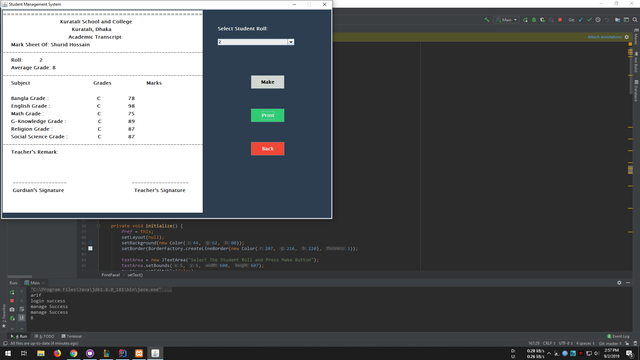Click the Build project hammer icon in IntelliJ
Image resolution: width=640 pixels, height=360 pixels.
tap(487, 20)
